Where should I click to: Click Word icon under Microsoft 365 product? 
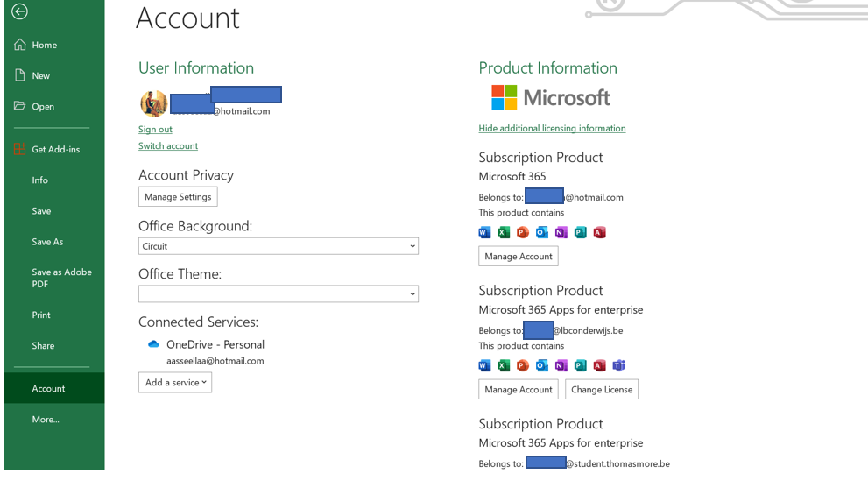(x=484, y=232)
